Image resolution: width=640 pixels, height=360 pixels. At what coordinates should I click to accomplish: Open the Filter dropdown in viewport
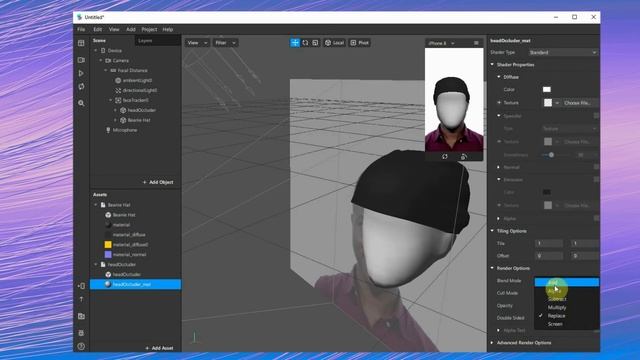tap(225, 43)
